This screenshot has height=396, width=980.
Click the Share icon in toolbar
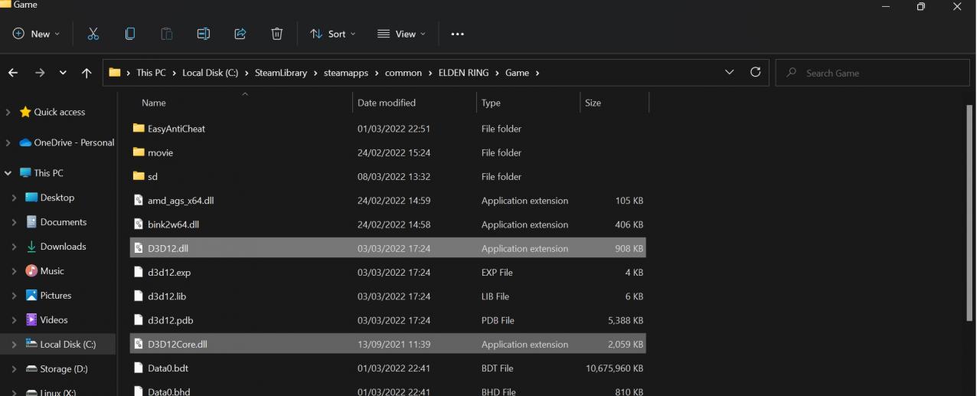240,34
